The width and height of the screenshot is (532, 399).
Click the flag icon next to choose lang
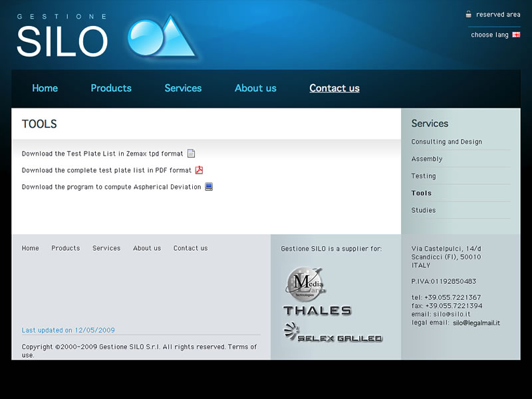[x=516, y=35]
